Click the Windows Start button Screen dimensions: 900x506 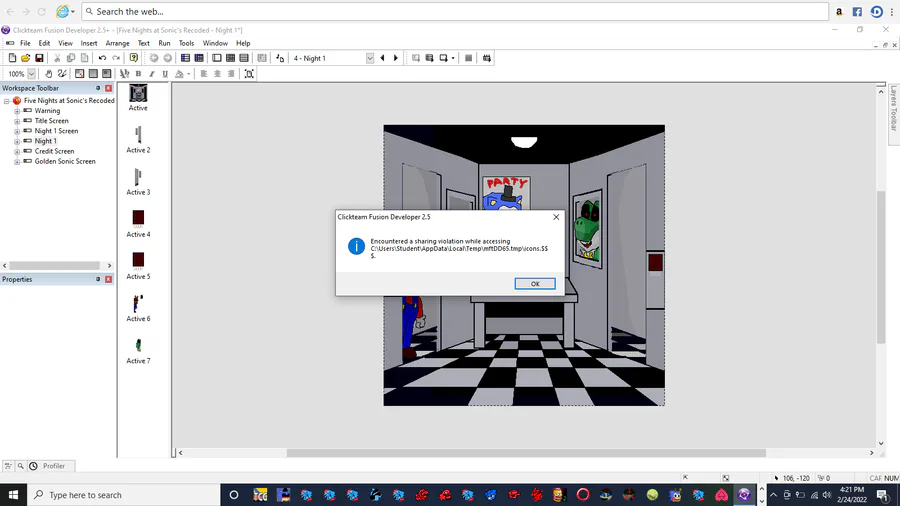13,495
